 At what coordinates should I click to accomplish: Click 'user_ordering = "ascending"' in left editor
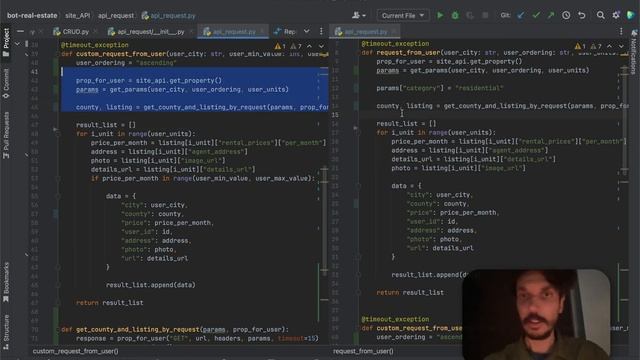pos(126,63)
